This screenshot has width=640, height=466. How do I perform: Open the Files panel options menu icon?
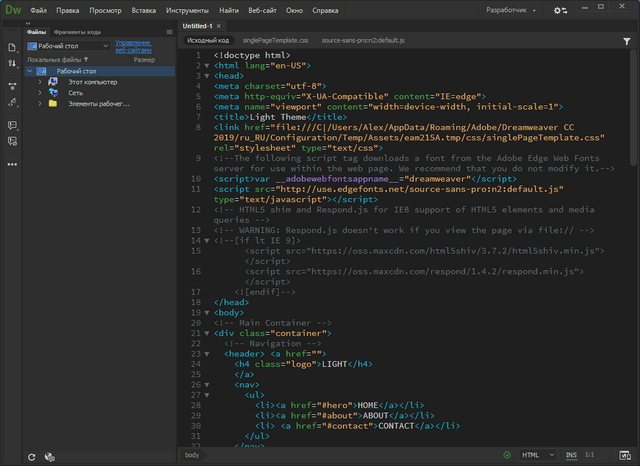[168, 31]
